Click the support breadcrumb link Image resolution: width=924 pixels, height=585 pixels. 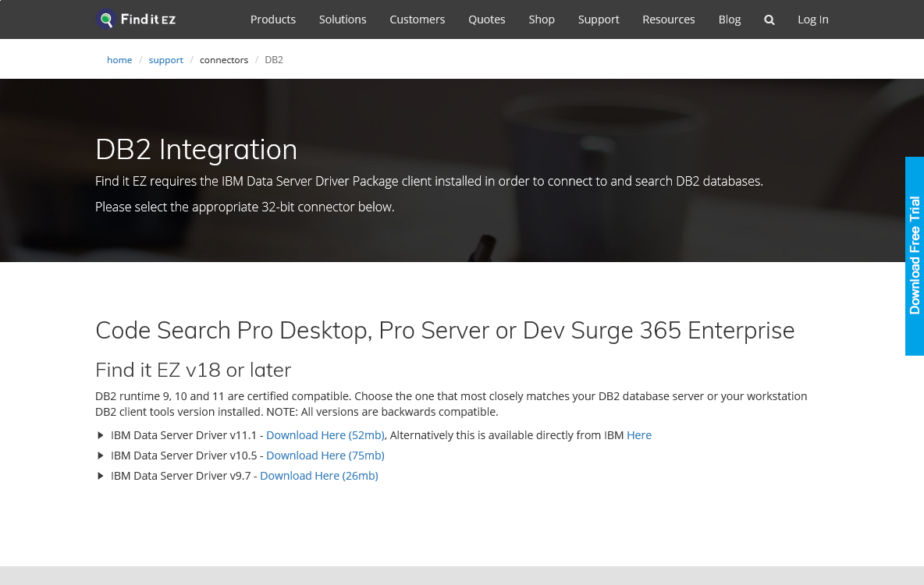(165, 60)
